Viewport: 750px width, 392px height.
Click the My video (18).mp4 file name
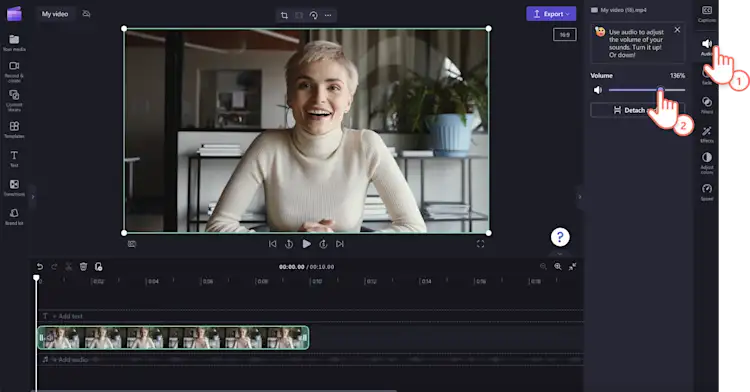[623, 10]
